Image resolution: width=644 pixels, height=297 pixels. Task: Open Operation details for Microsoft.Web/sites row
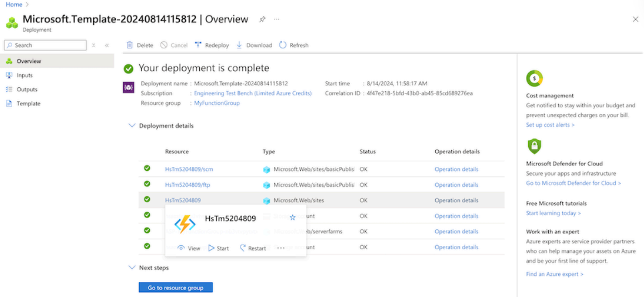[456, 200]
